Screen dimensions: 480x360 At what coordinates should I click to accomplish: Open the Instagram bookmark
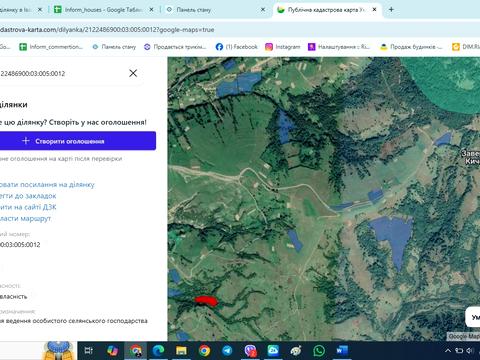click(x=283, y=47)
